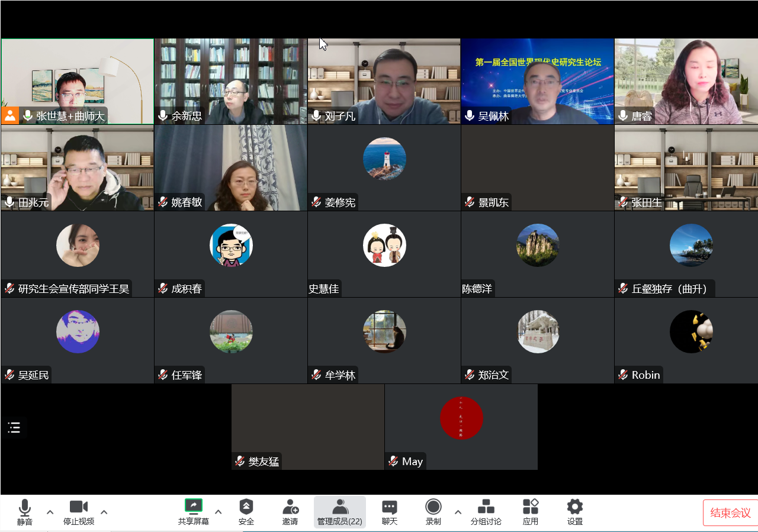
Task: Click the 共享屏幕 share screen icon
Action: [193, 506]
